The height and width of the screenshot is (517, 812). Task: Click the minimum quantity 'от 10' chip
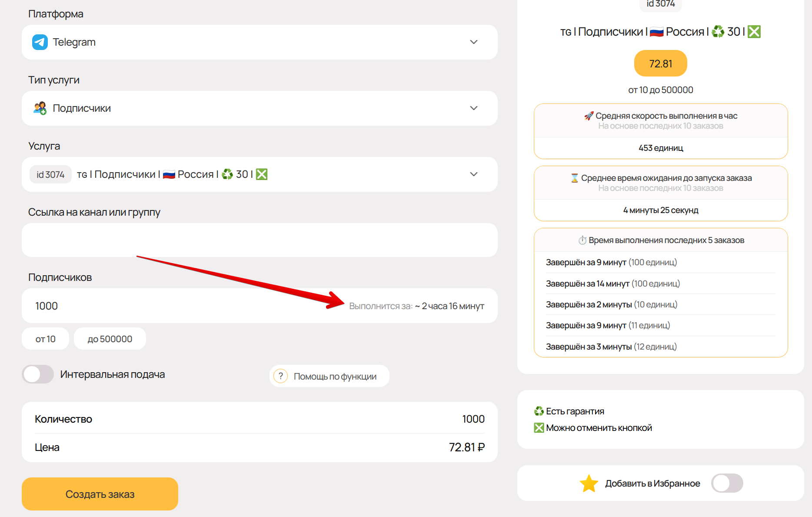pyautogui.click(x=45, y=339)
